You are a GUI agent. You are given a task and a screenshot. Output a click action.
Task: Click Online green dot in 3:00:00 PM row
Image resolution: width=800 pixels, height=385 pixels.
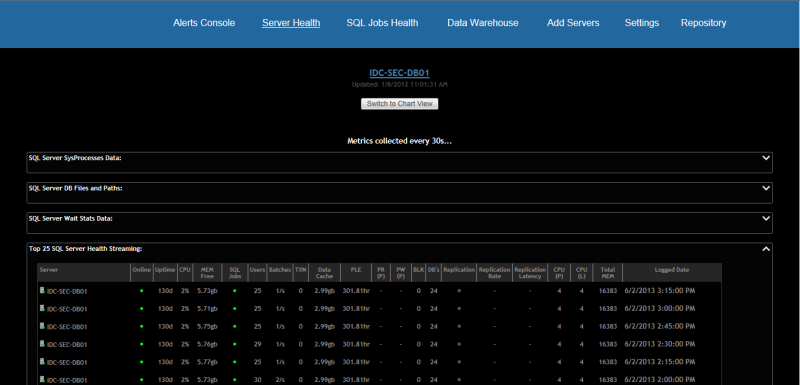click(141, 309)
